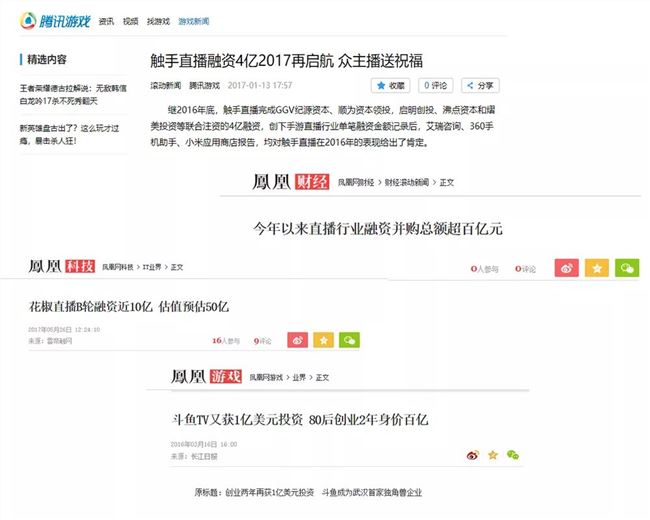Open the 财经滚动新闻 breadcrumb
650x520 pixels.
point(407,182)
